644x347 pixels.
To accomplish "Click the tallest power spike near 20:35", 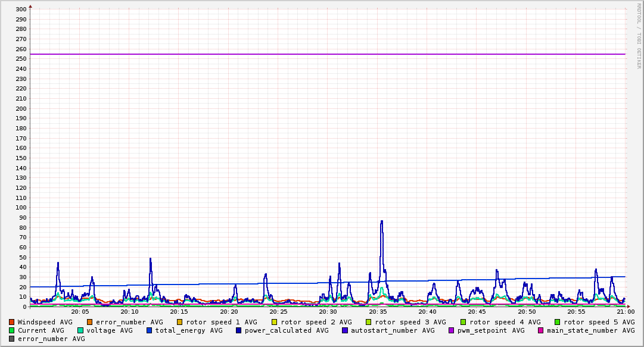I will point(381,221).
